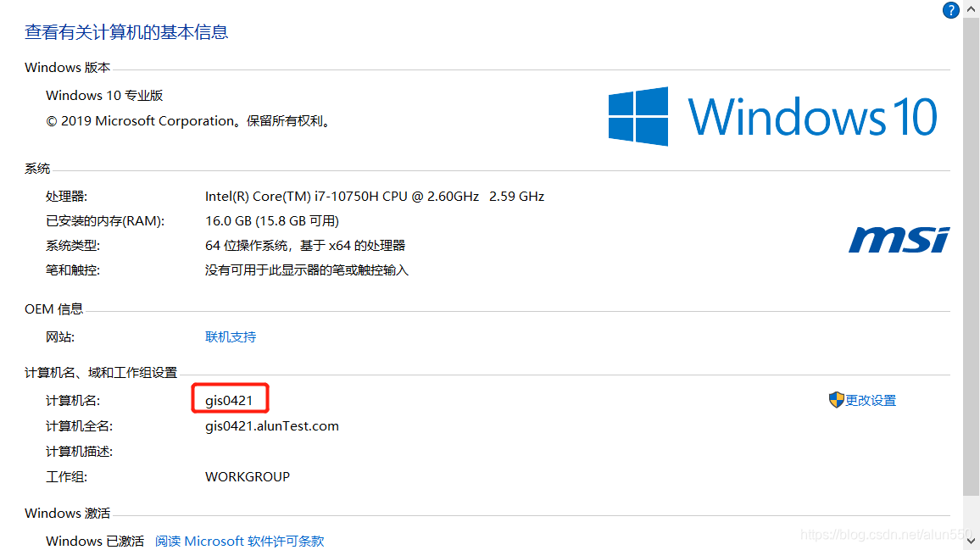Click the 计算机名 label
The image size is (980, 550).
[x=73, y=401]
